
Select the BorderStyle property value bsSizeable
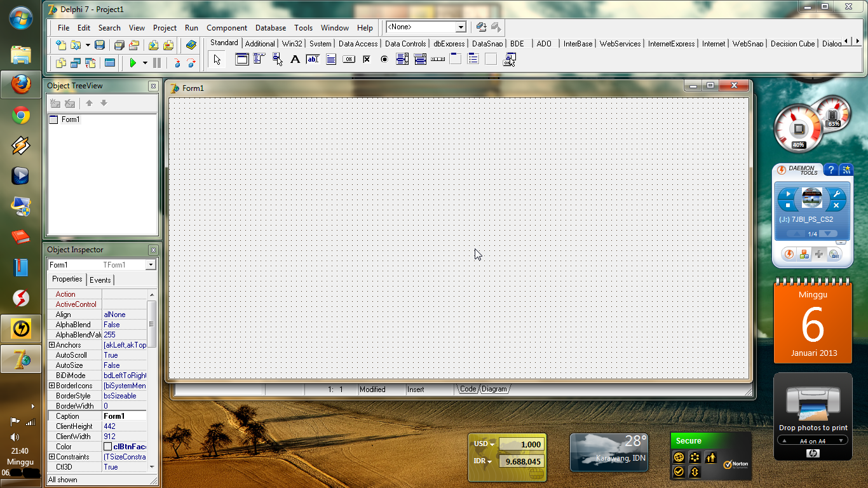[x=125, y=396]
